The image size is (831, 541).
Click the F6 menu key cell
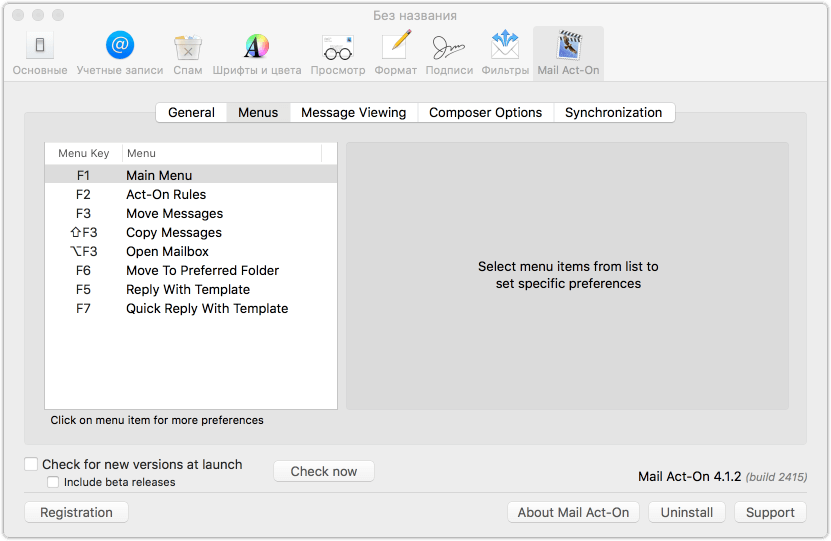point(83,271)
